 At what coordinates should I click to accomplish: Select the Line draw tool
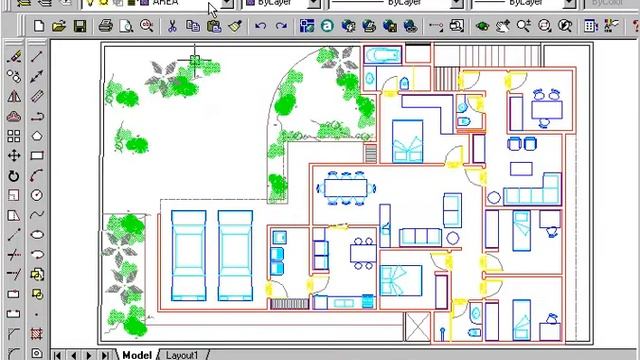point(37,56)
